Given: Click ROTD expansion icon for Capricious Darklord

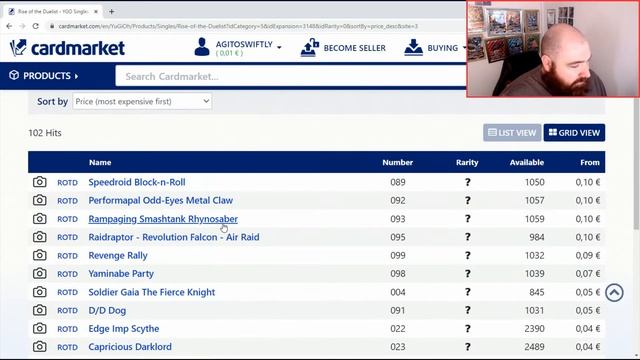Looking at the screenshot, I should pyautogui.click(x=67, y=347).
